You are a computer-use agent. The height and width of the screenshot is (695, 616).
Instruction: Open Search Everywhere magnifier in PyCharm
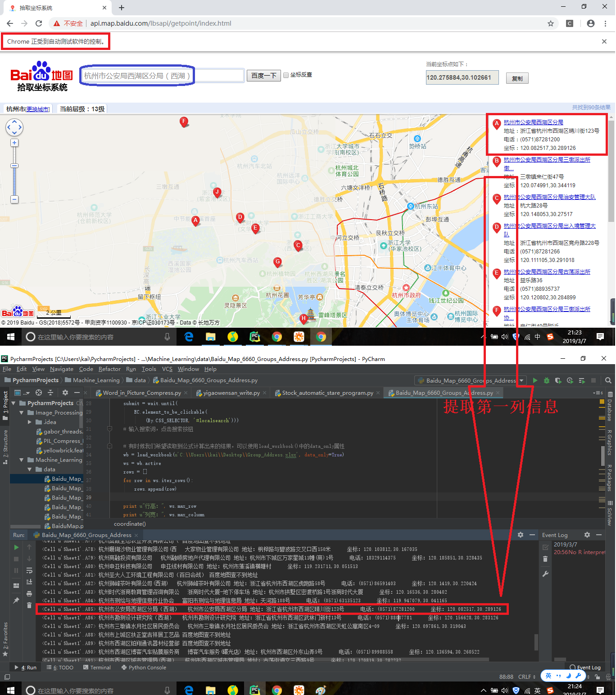[x=608, y=380]
